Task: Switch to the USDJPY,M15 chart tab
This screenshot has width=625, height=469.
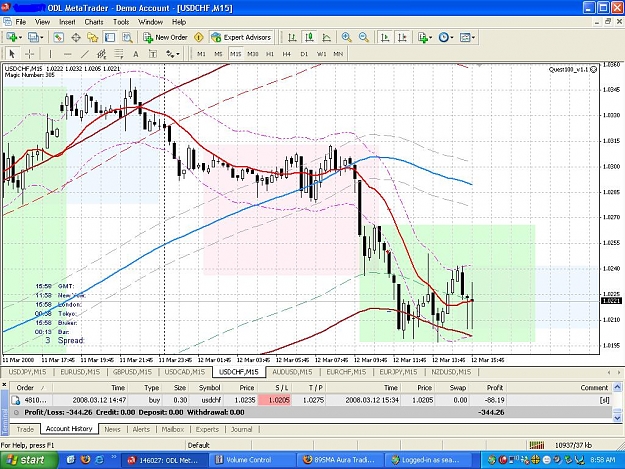Action: pyautogui.click(x=28, y=372)
